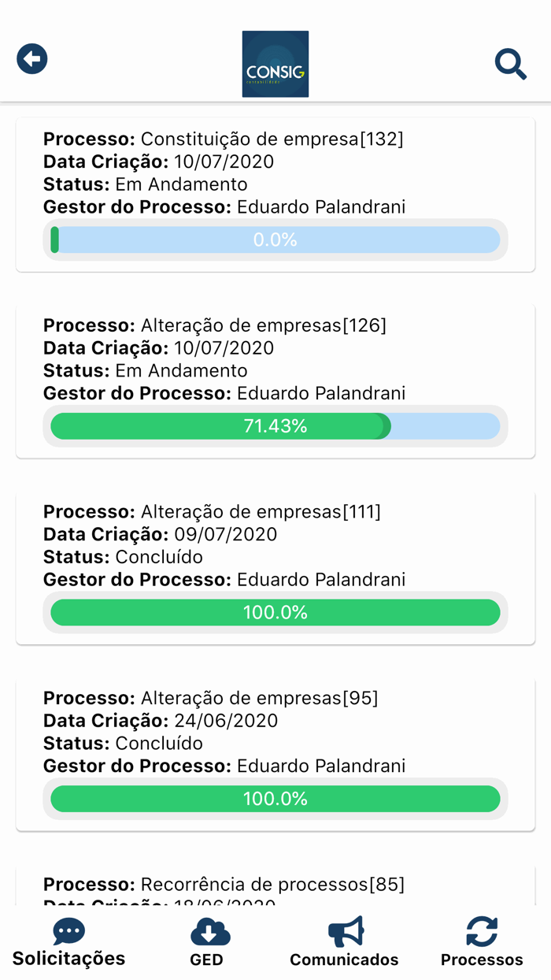Tap the back arrow icon

[x=32, y=59]
